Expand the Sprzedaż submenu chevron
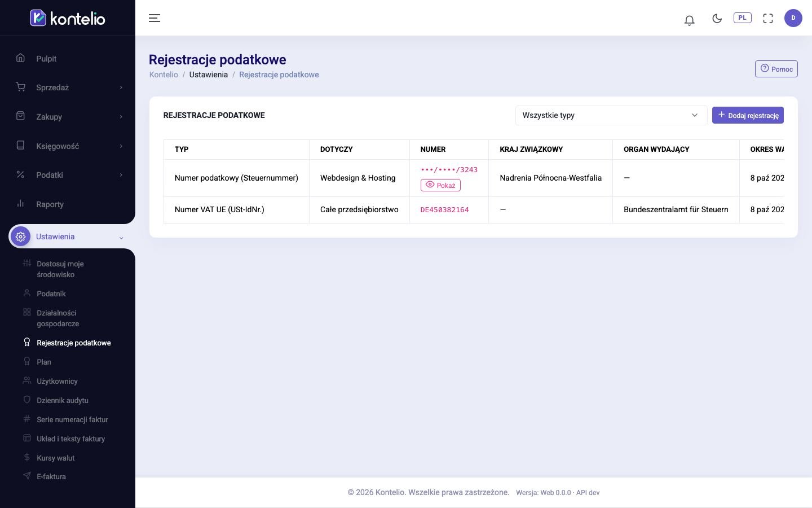Image resolution: width=812 pixels, height=508 pixels. click(121, 87)
